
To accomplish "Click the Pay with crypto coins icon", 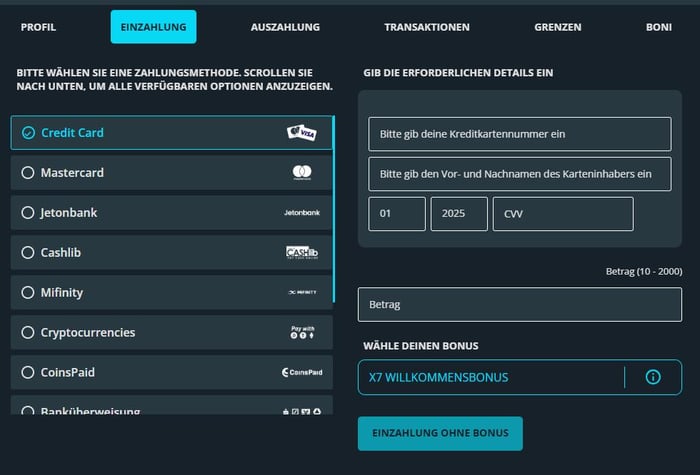I will [x=302, y=332].
